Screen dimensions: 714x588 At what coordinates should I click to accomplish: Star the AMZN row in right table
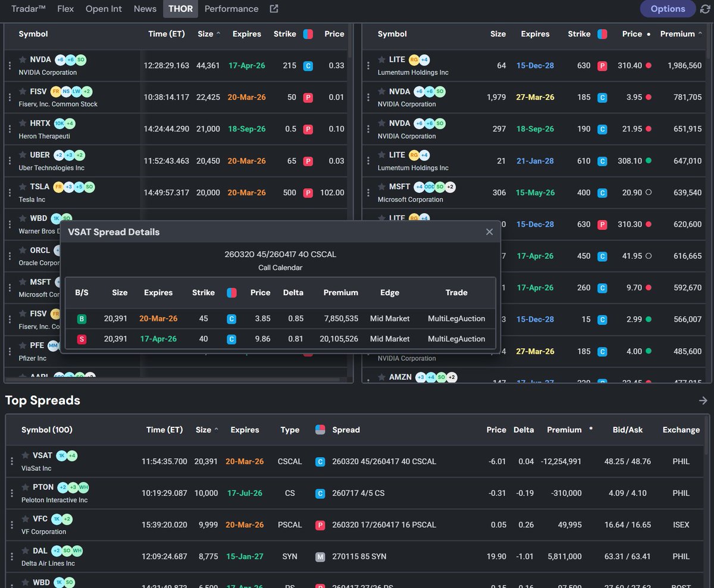click(381, 377)
